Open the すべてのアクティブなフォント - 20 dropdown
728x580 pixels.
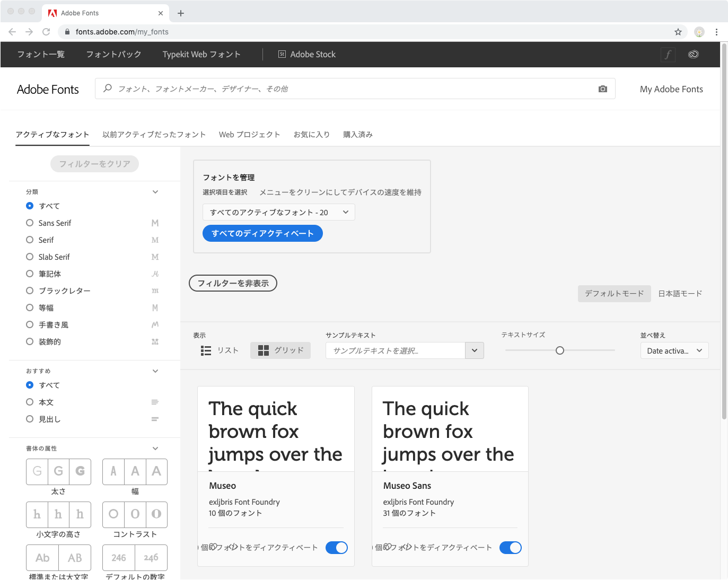(279, 213)
